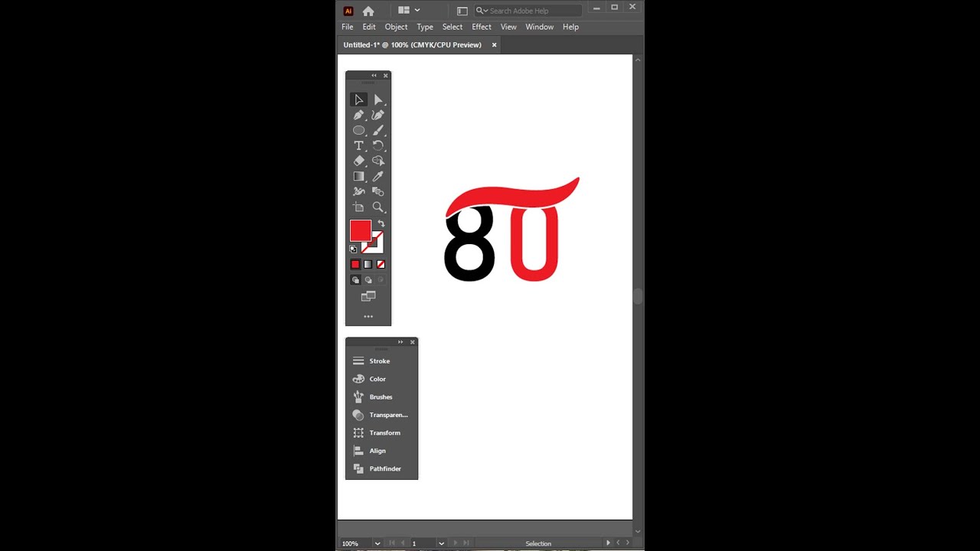The height and width of the screenshot is (551, 980).
Task: Close the collapsed panel dock
Action: (x=412, y=342)
